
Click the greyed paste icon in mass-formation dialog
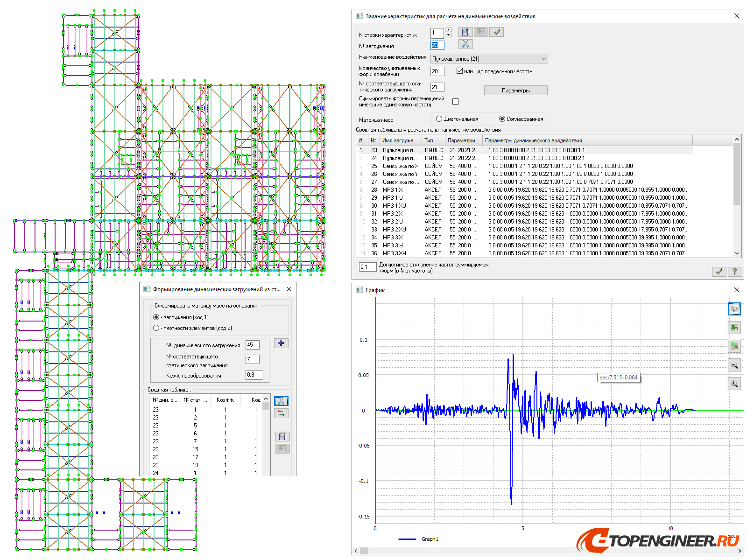click(282, 449)
